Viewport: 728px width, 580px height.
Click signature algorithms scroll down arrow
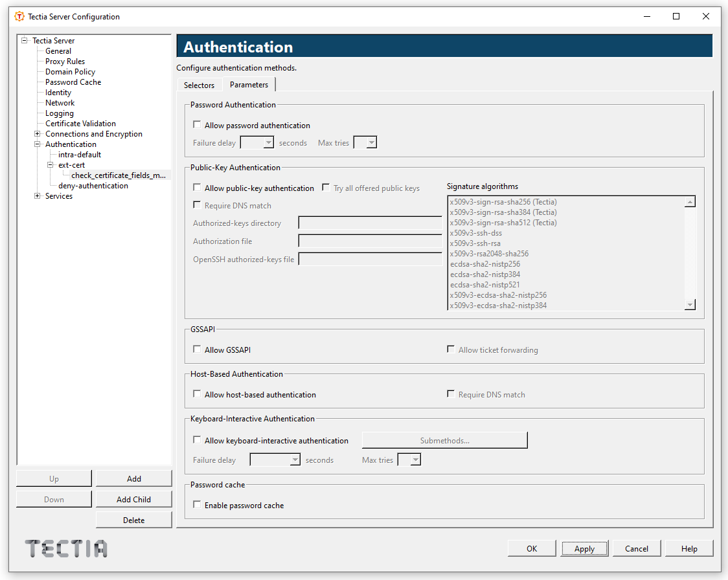coord(690,305)
